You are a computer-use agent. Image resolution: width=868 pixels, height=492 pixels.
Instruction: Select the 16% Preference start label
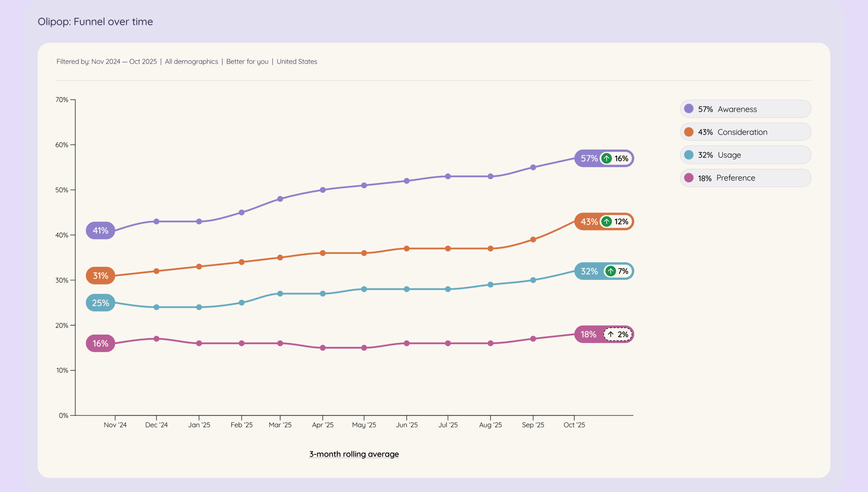coord(100,343)
